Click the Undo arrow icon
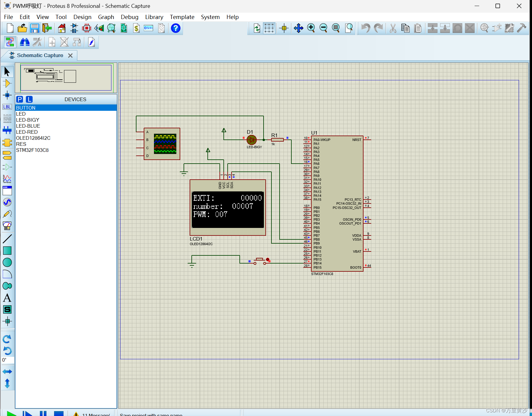Image resolution: width=532 pixels, height=416 pixels. [x=366, y=28]
